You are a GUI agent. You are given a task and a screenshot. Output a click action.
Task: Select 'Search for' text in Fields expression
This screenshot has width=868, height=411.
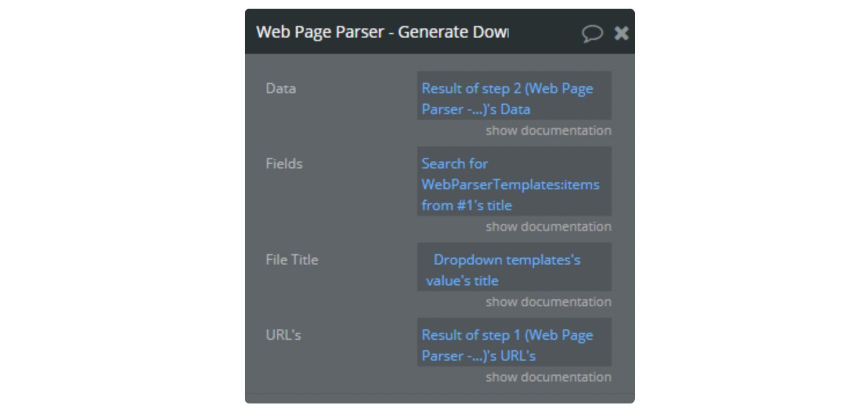(x=455, y=164)
